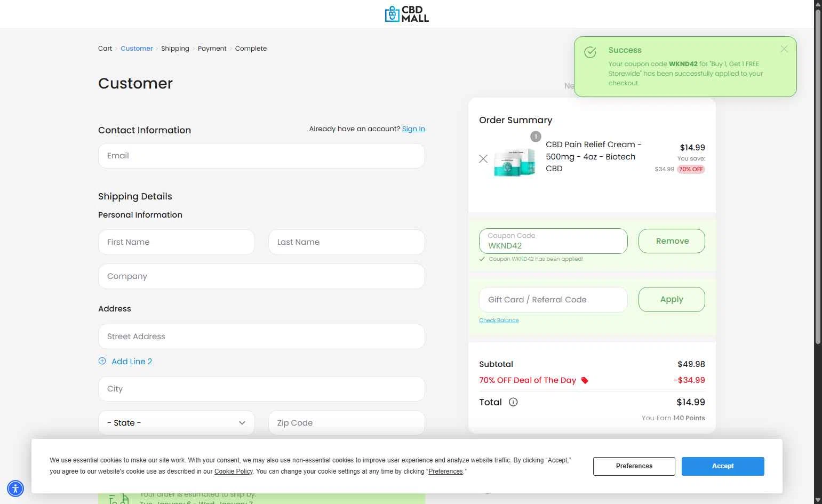This screenshot has height=504, width=822.
Task: Click the quantity badge on the product
Action: point(536,137)
